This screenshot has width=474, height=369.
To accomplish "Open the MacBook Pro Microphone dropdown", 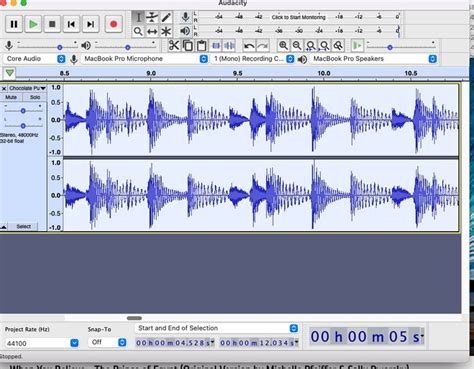I will [x=145, y=59].
